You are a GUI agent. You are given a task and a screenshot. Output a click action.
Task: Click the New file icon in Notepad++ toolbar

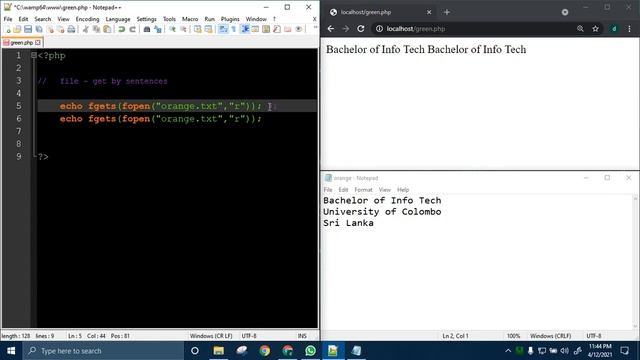pyautogui.click(x=7, y=29)
